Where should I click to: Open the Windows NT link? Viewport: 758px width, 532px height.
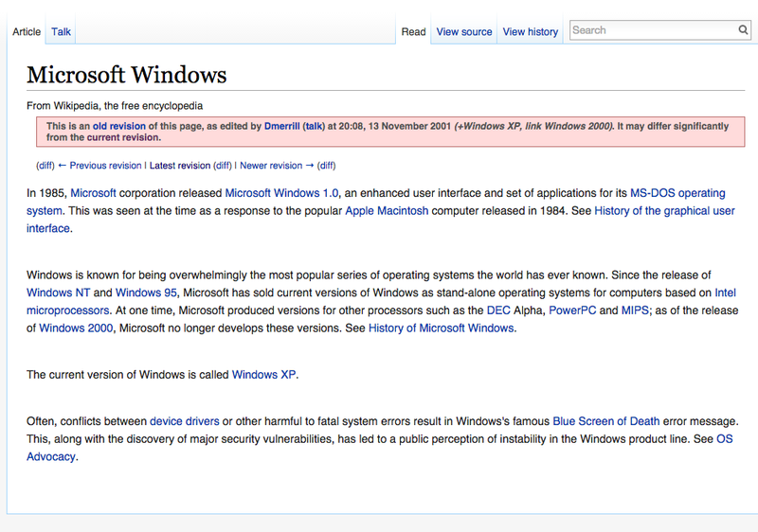click(x=58, y=293)
